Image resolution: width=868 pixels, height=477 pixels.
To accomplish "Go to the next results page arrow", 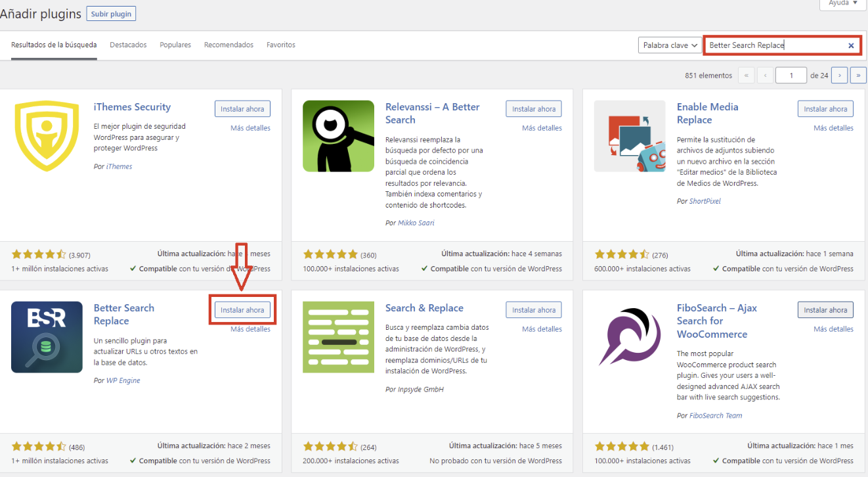I will point(839,76).
